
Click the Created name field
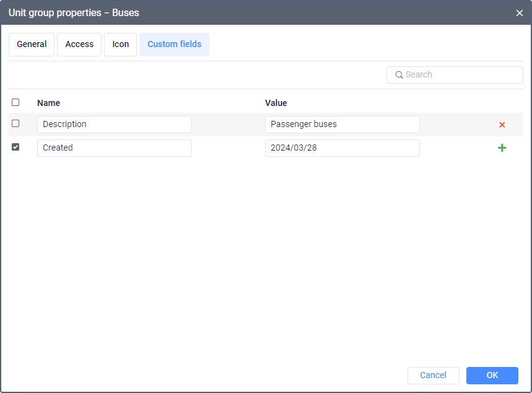[x=115, y=148]
